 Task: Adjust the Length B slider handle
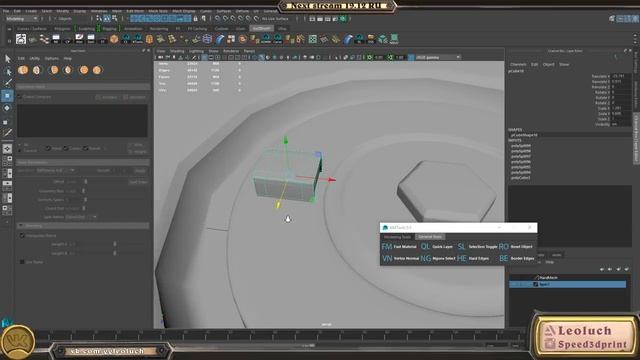115,253
